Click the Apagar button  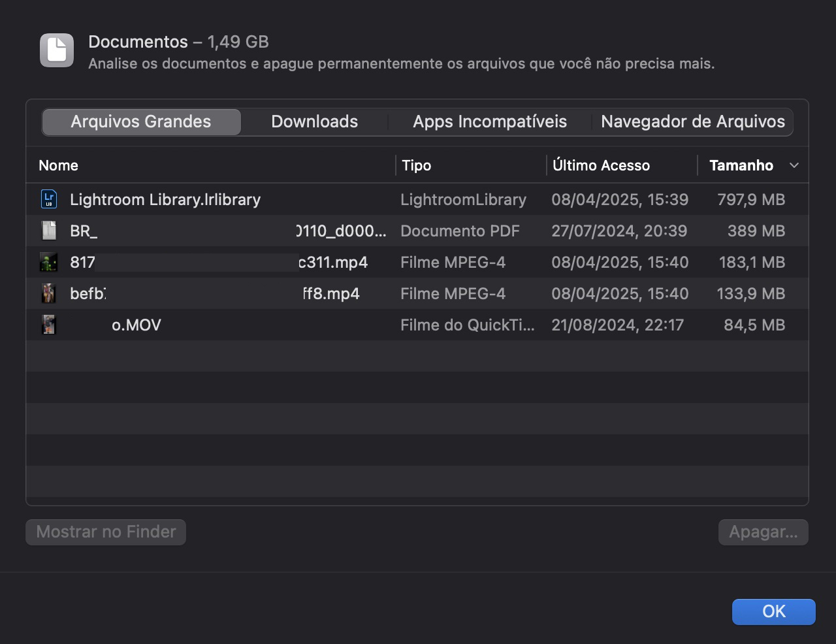click(x=763, y=532)
